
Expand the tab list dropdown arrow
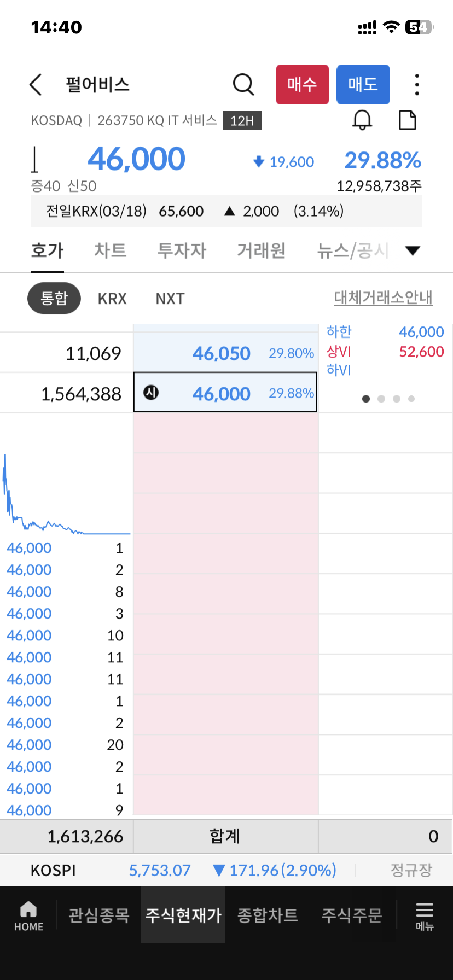[x=413, y=250]
